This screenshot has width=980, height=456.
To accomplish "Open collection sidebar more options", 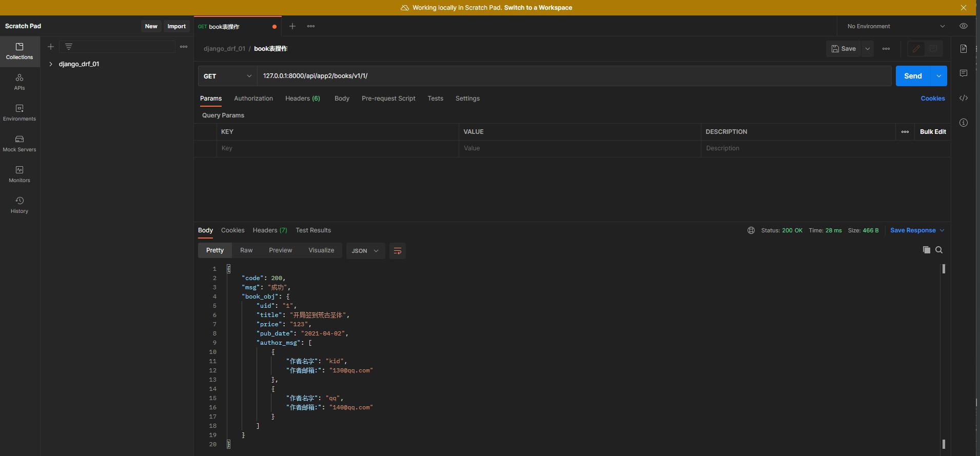I will click(184, 47).
